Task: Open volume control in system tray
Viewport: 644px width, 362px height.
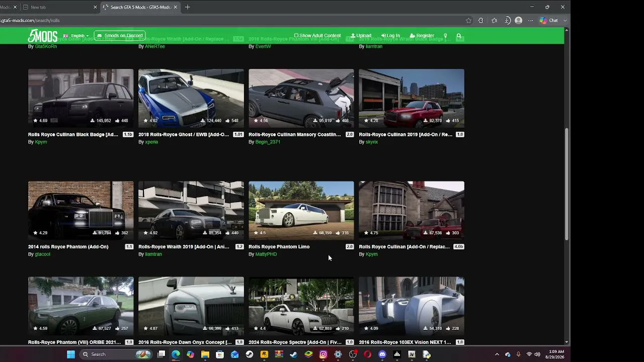Action: [537, 354]
